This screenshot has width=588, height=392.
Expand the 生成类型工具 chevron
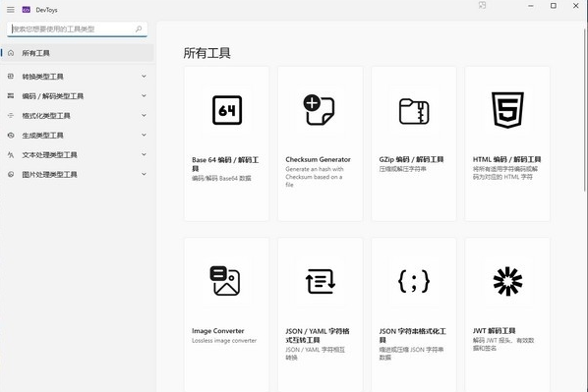click(144, 135)
